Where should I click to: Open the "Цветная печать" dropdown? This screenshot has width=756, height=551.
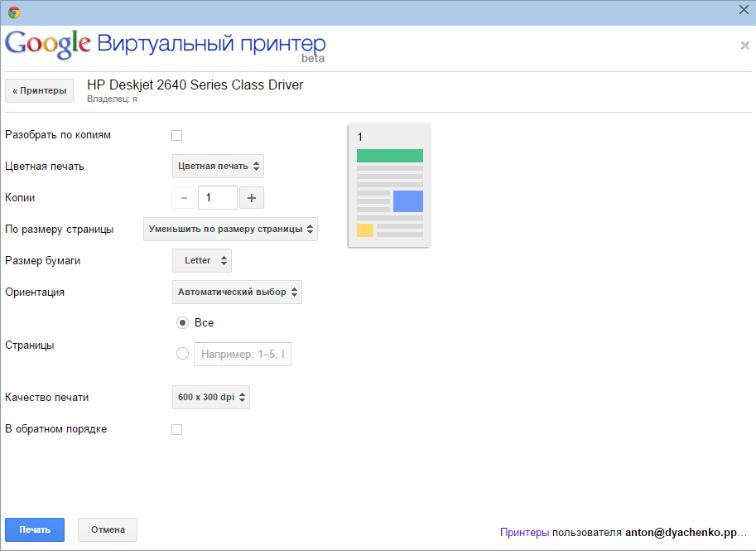coord(219,167)
